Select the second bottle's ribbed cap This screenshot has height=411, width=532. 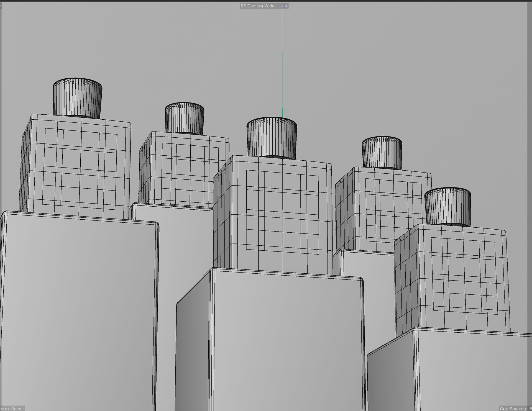click(185, 119)
